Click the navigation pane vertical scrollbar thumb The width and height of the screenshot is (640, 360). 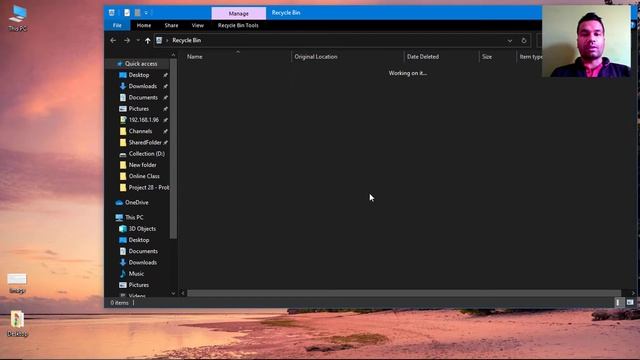pos(173,149)
